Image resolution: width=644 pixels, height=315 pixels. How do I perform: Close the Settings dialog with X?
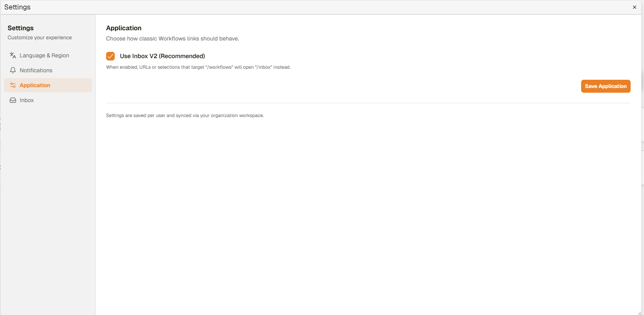634,7
